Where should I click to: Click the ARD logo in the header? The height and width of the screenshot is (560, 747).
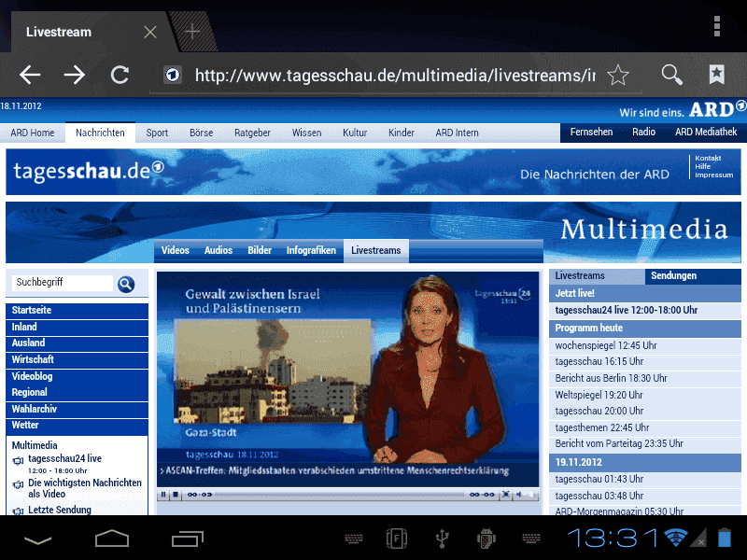tap(717, 109)
